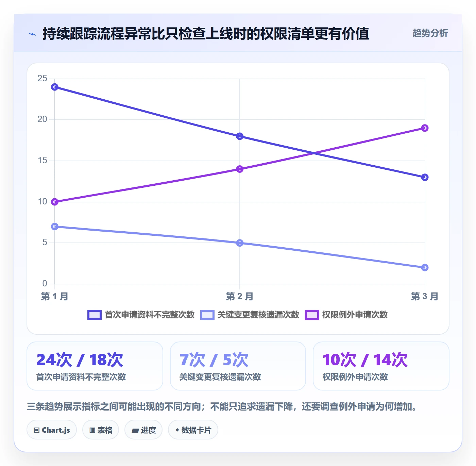Select the 第 2 月 point at value 18

(x=240, y=136)
